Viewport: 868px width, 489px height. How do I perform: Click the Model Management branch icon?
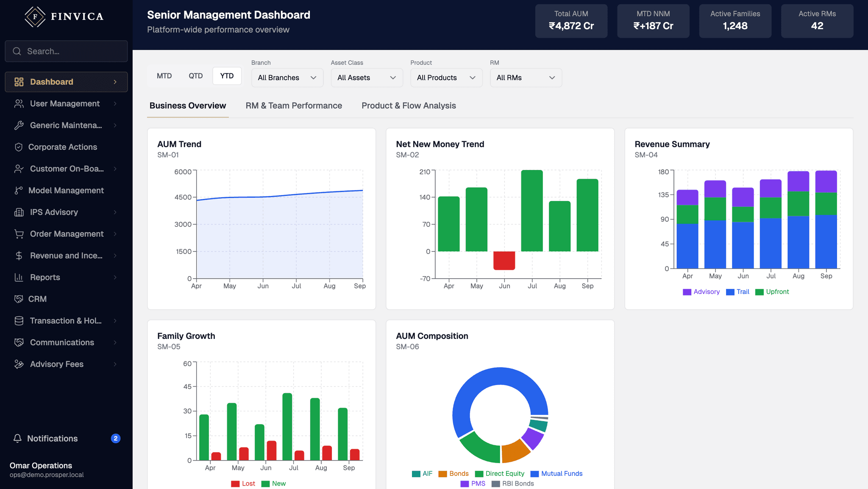(18, 190)
